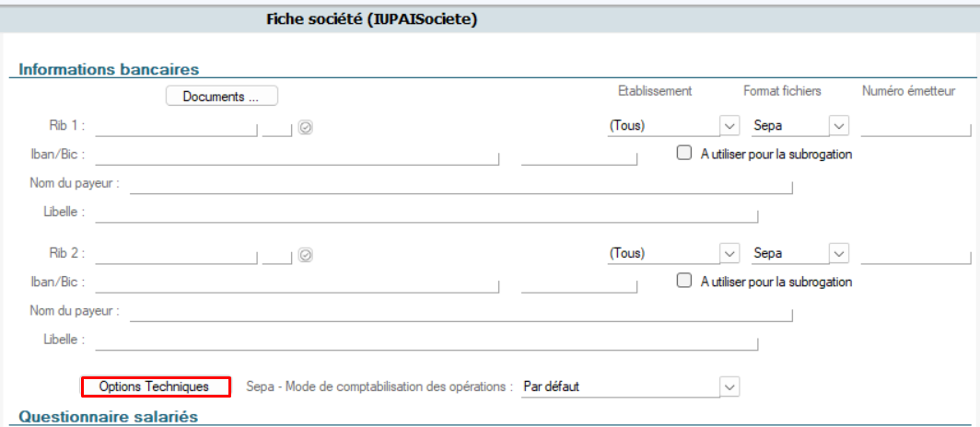Enable Rib 1 'A utiliser pour la subrogation'
980x427 pixels.
(683, 154)
